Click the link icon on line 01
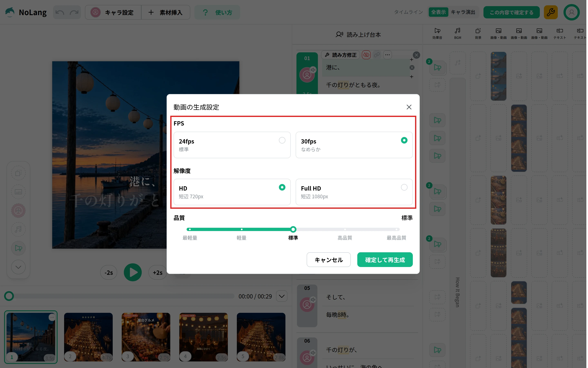 coord(377,55)
